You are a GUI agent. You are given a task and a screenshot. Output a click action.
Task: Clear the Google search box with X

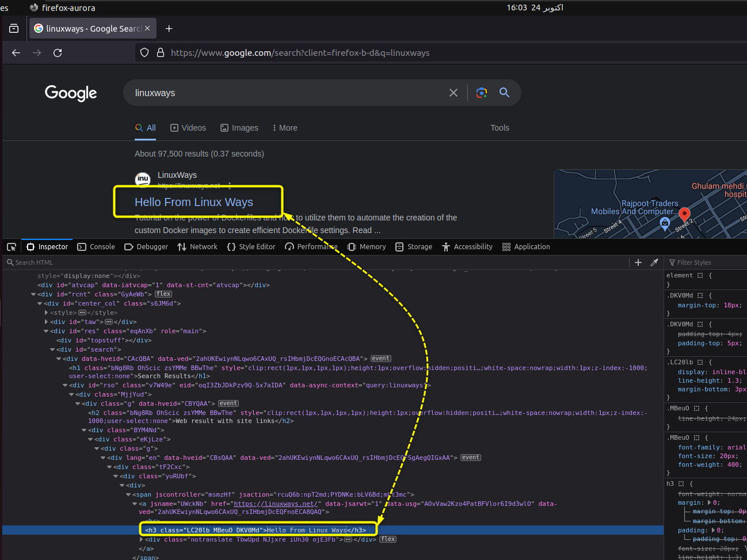click(453, 93)
